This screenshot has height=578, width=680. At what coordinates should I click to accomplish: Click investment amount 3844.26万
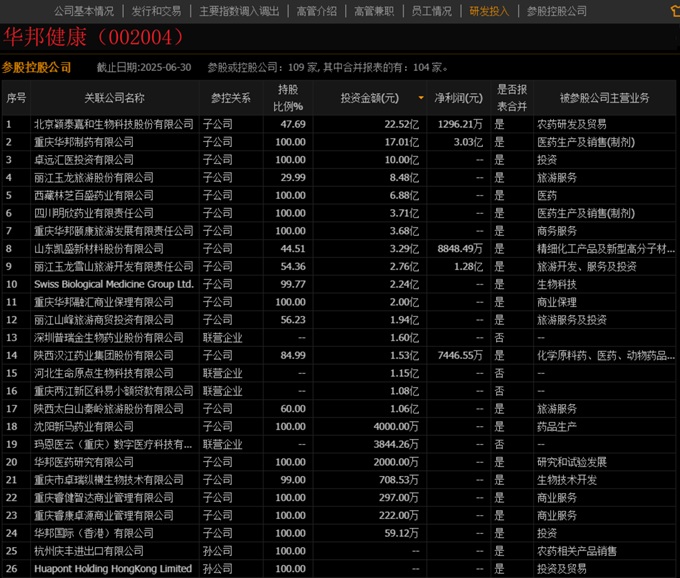(x=396, y=444)
